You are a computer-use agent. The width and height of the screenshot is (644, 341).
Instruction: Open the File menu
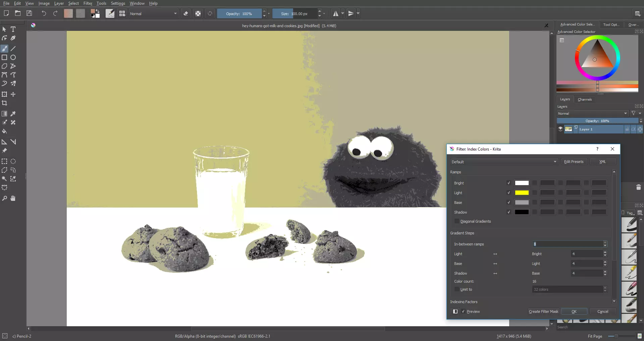coord(6,3)
